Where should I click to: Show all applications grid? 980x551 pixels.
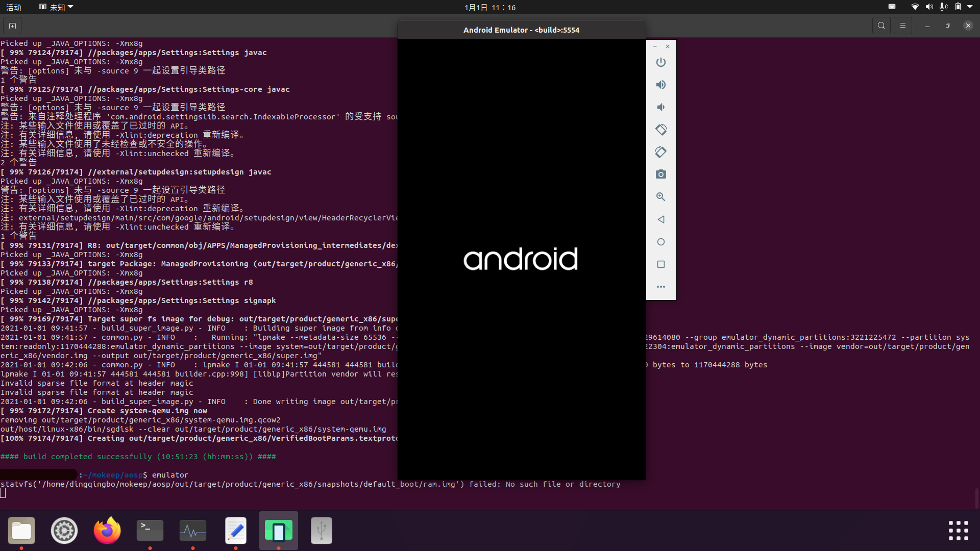(x=958, y=531)
